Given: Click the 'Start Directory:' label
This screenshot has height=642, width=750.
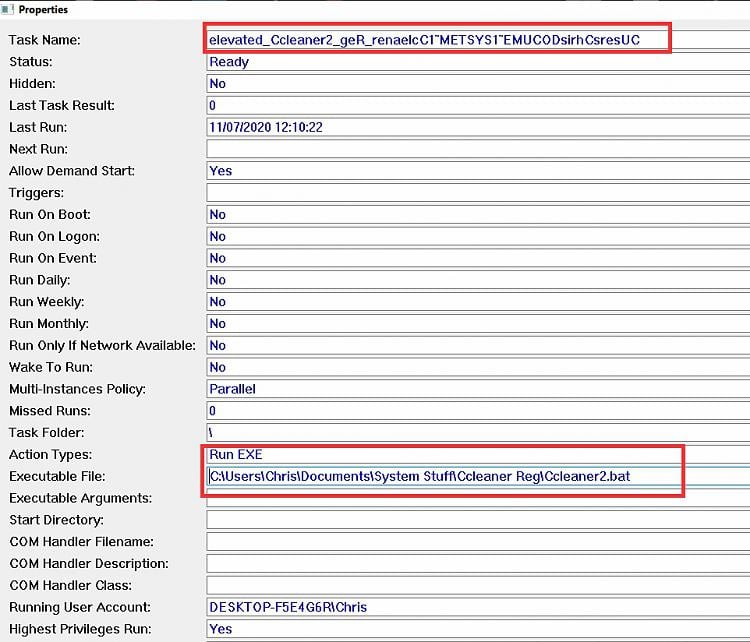Looking at the screenshot, I should click(x=56, y=520).
